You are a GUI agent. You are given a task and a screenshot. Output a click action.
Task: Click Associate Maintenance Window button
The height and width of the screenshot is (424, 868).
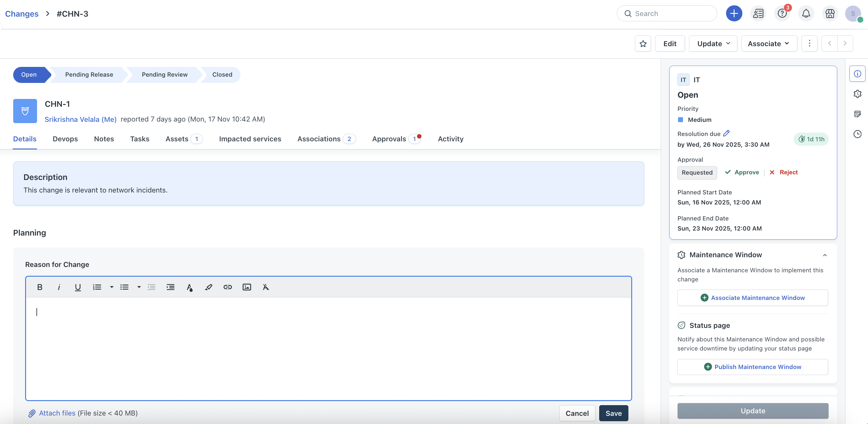coord(752,298)
